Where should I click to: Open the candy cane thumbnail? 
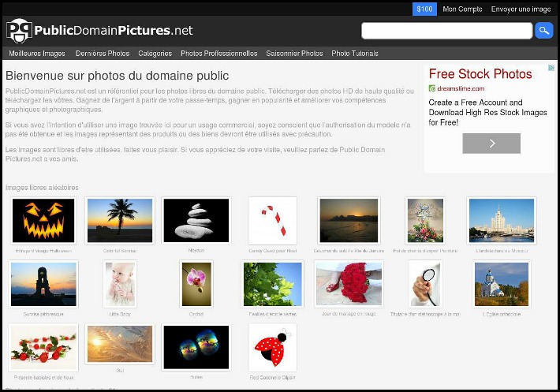pyautogui.click(x=272, y=220)
